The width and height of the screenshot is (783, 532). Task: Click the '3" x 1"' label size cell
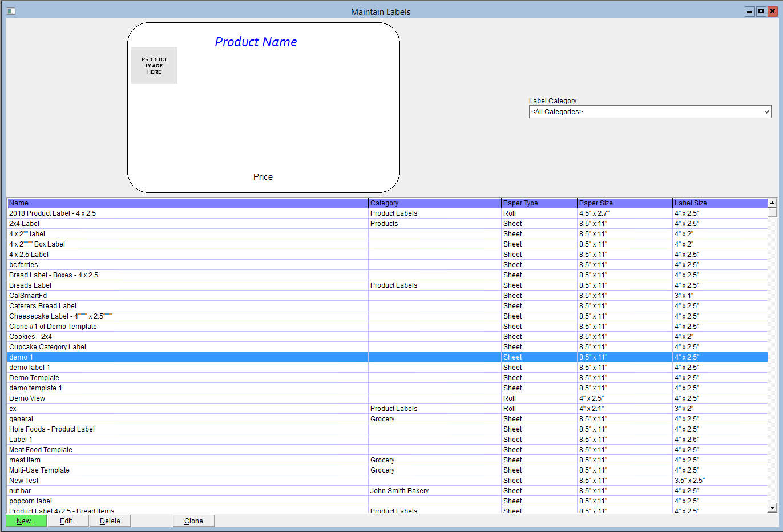click(720, 296)
